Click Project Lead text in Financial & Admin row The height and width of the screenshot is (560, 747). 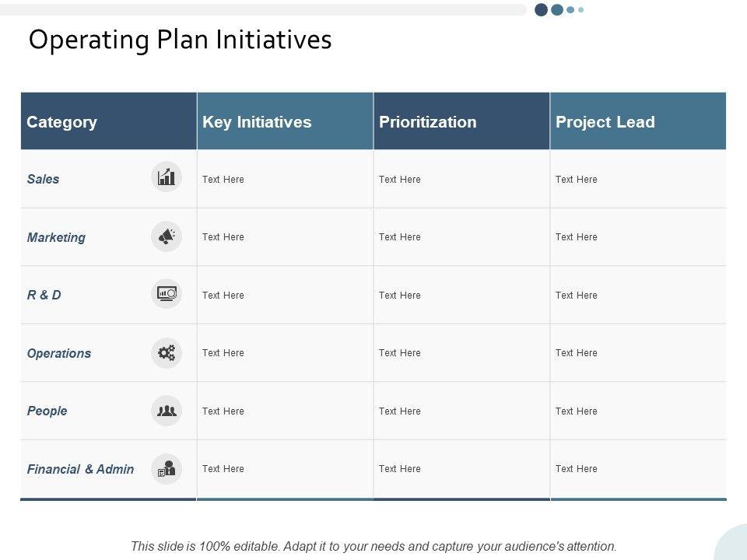[x=577, y=469]
